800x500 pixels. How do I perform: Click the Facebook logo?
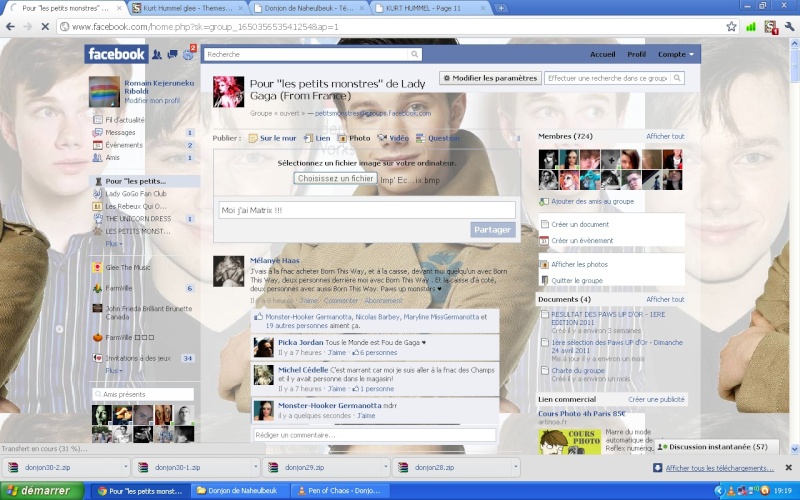pyautogui.click(x=116, y=54)
